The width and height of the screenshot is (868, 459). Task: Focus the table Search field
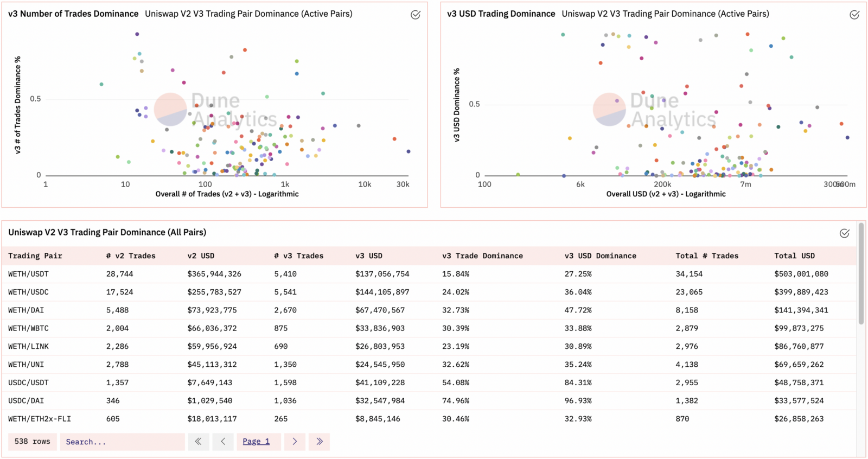pos(123,442)
